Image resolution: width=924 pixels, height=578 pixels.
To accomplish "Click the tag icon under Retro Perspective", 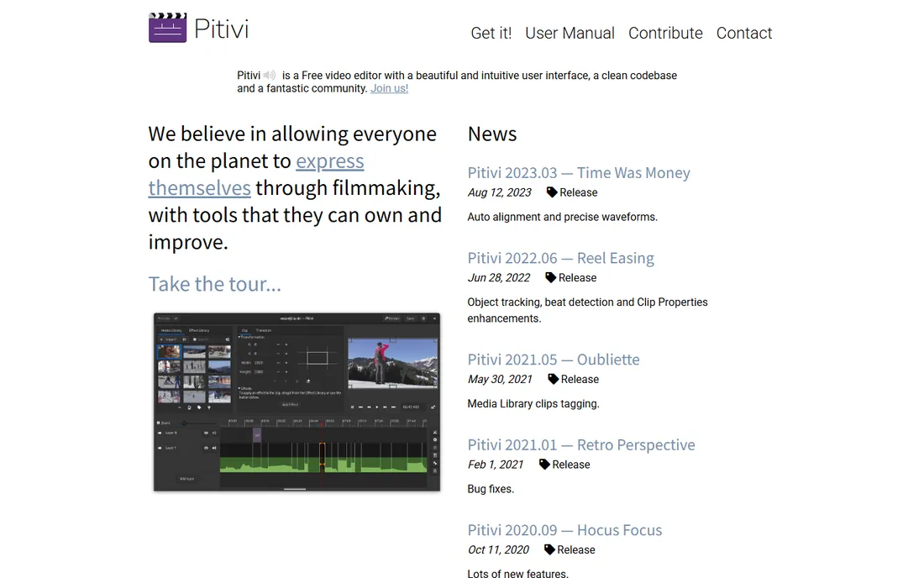I will click(x=544, y=465).
